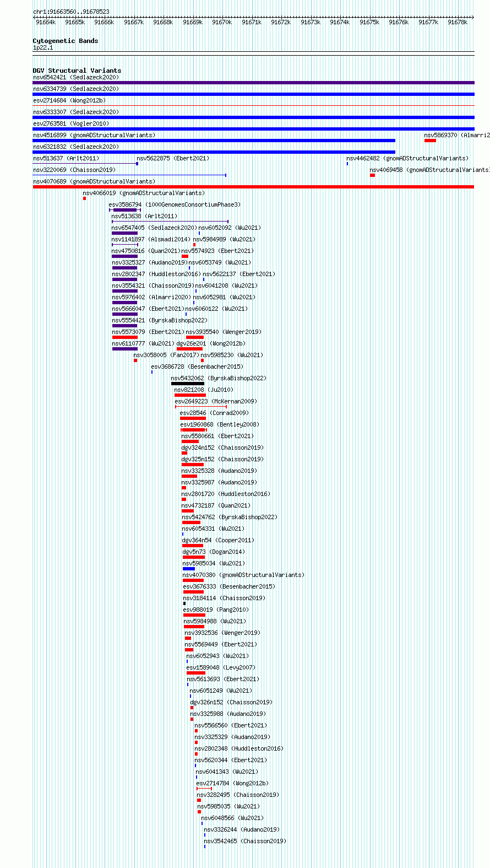Open nsv5976402 (Almarri2020) variant
This screenshot has height=868, width=490.
(151, 297)
